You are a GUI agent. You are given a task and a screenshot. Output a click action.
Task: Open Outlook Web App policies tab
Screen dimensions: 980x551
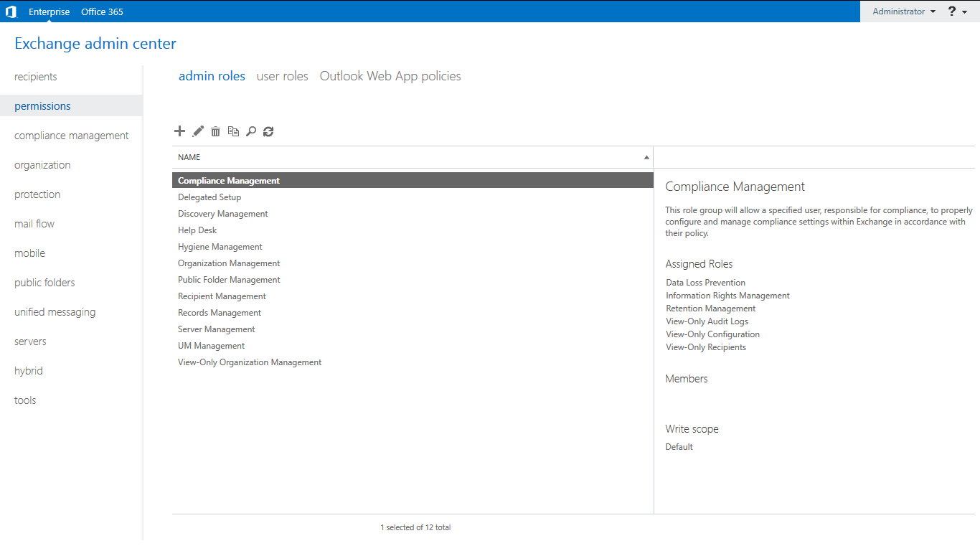[x=390, y=76]
